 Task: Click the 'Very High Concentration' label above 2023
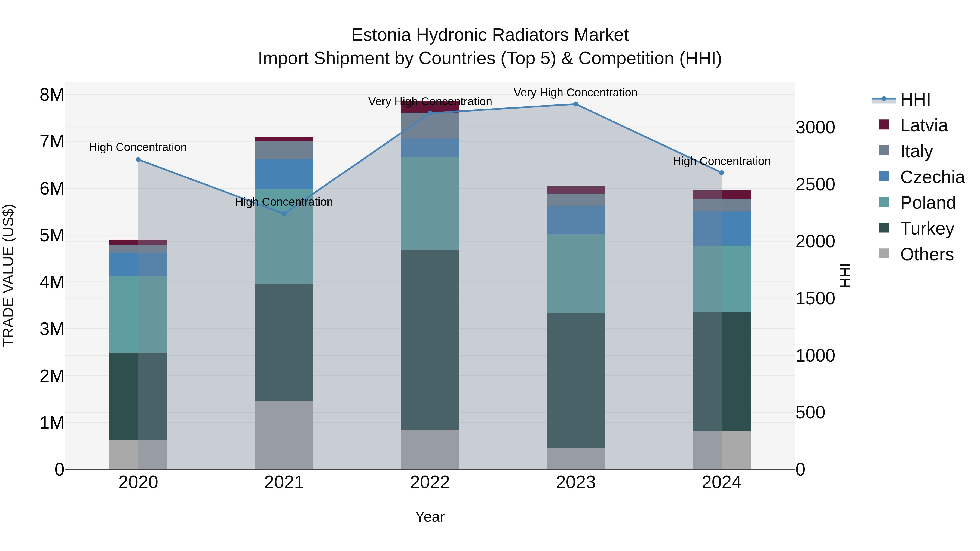(x=575, y=93)
